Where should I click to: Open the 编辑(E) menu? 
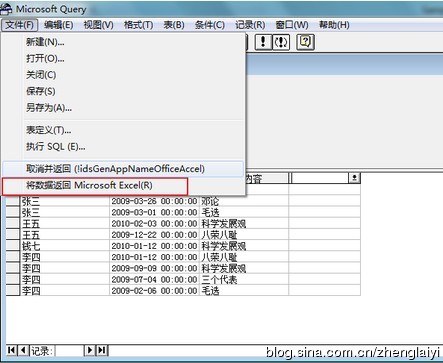pyautogui.click(x=58, y=25)
